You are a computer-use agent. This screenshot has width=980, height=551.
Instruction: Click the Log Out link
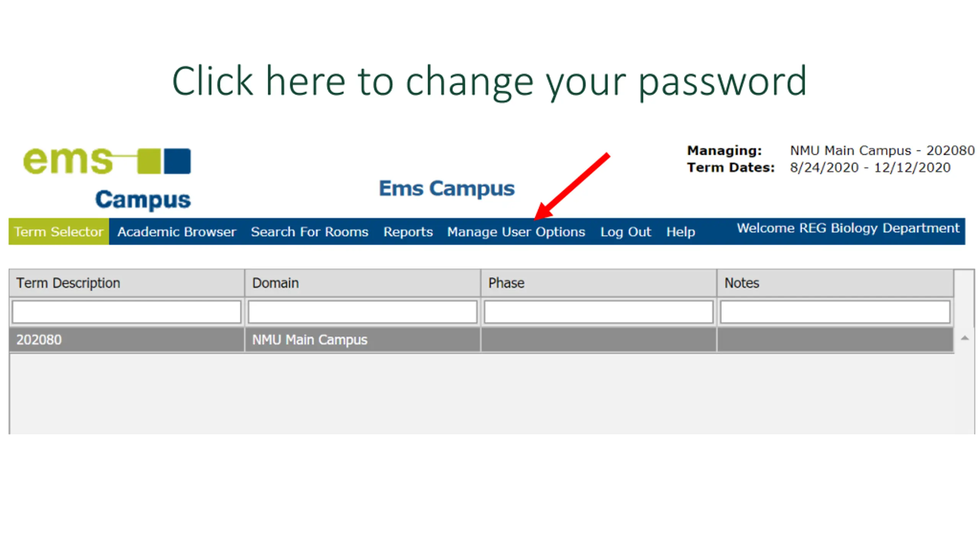(626, 232)
